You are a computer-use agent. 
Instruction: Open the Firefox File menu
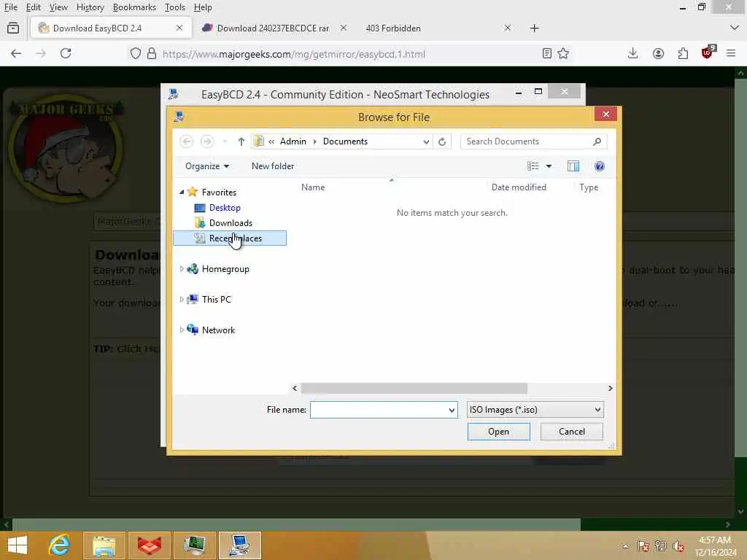click(10, 7)
